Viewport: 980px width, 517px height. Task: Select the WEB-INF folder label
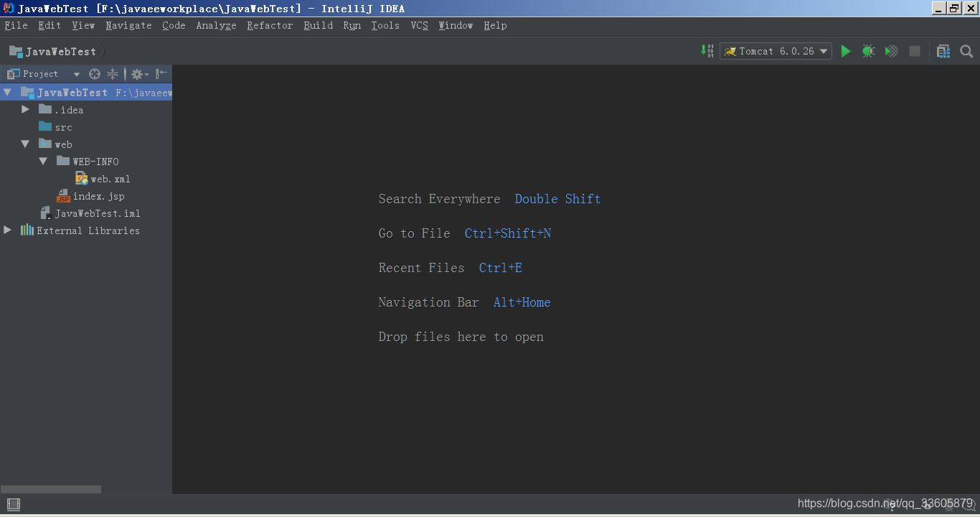click(x=95, y=162)
